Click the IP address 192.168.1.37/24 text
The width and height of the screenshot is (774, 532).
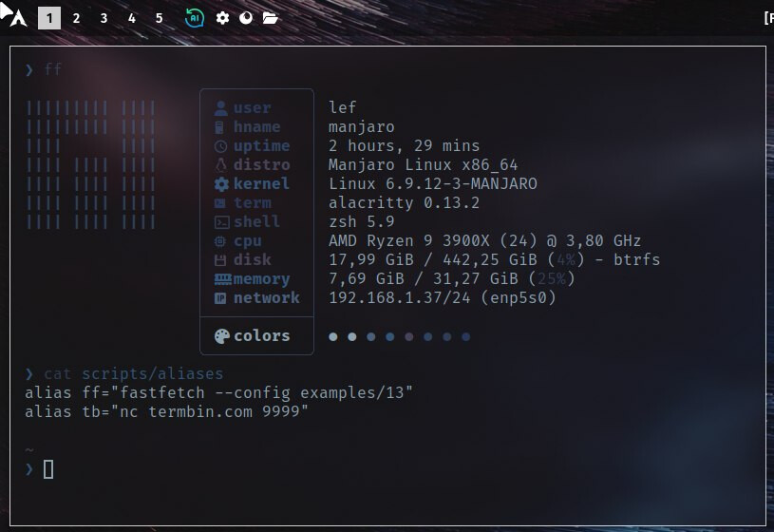(x=399, y=298)
